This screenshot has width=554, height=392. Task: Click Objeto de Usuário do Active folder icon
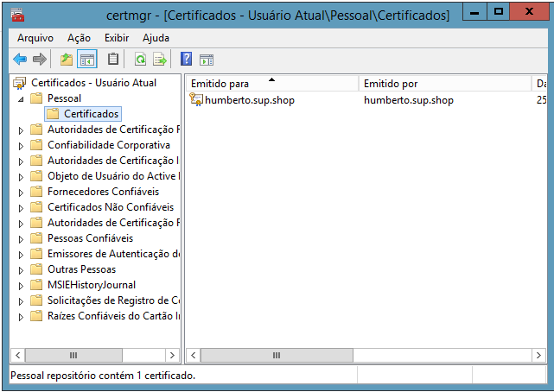36,176
